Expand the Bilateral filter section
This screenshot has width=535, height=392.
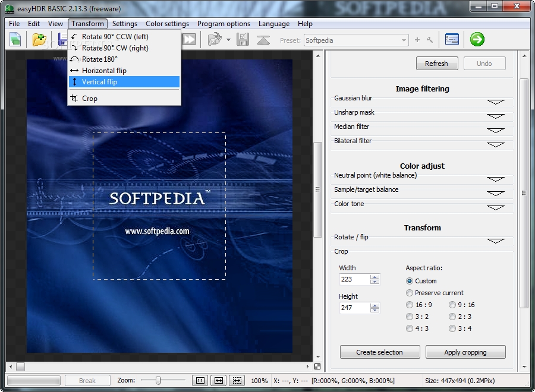point(495,145)
